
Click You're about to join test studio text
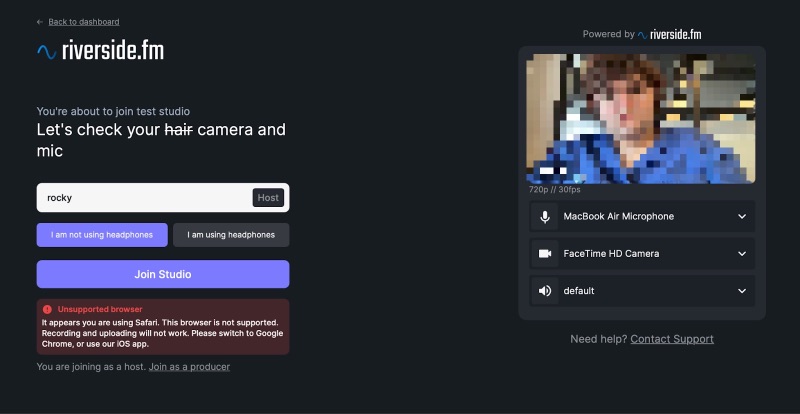click(113, 111)
